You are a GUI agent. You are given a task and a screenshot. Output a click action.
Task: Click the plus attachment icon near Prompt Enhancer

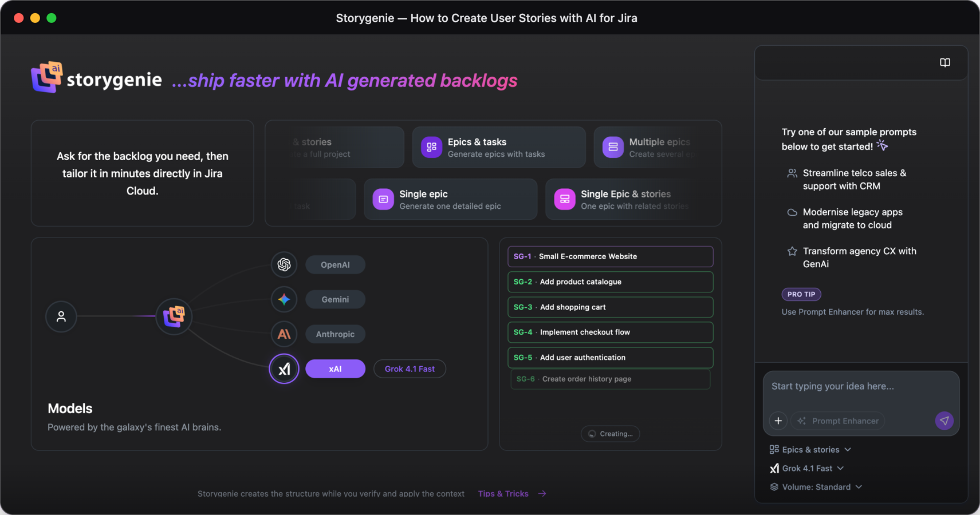778,421
